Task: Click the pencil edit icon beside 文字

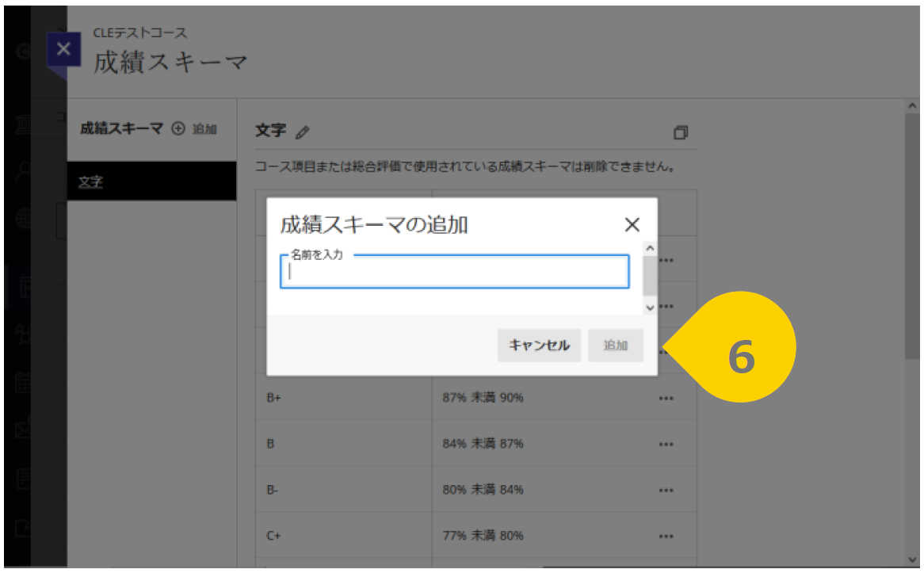Action: coord(302,132)
